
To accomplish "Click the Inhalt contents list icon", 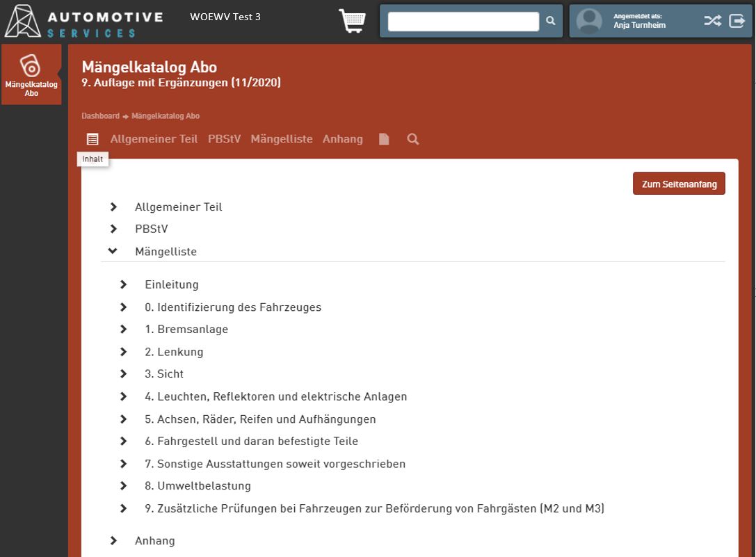I will [93, 139].
